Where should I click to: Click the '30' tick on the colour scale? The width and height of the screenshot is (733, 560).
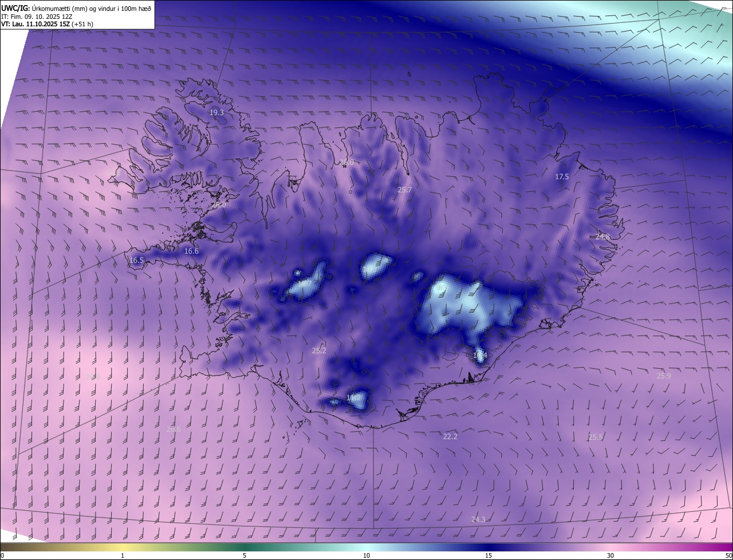pyautogui.click(x=610, y=555)
